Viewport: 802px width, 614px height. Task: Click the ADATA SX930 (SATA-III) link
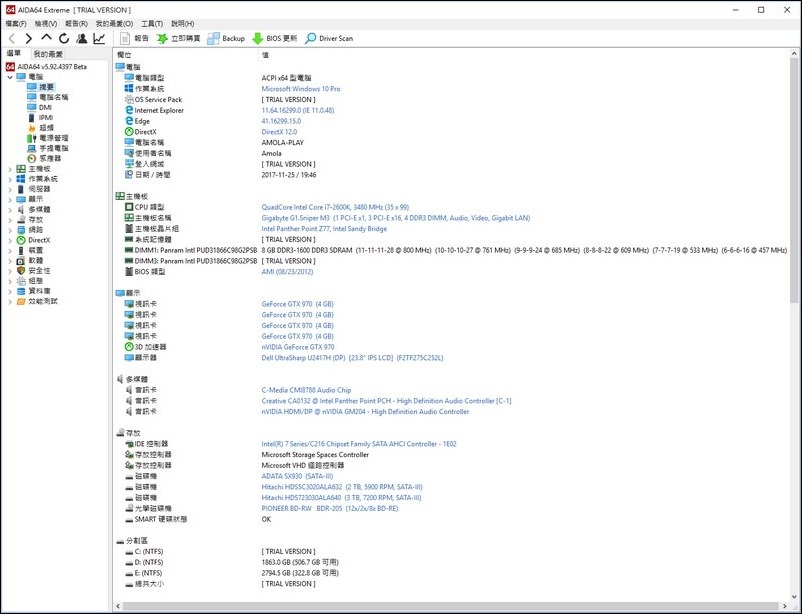point(297,476)
